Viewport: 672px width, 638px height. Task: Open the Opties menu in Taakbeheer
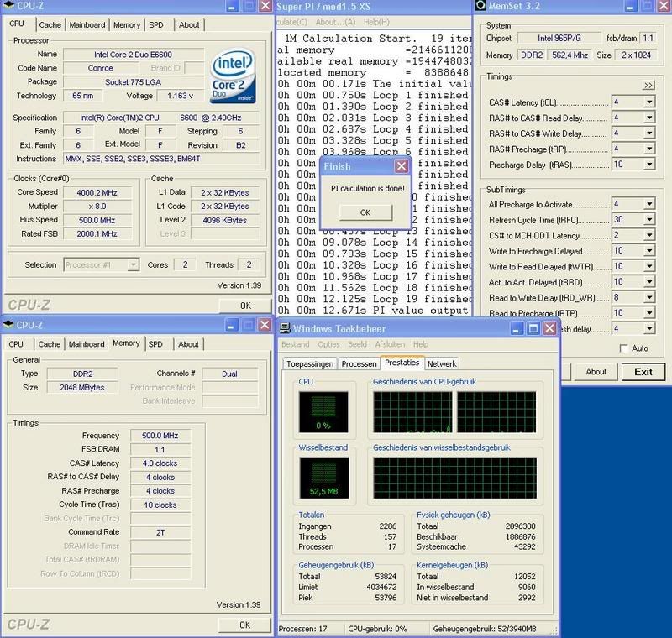coord(328,344)
